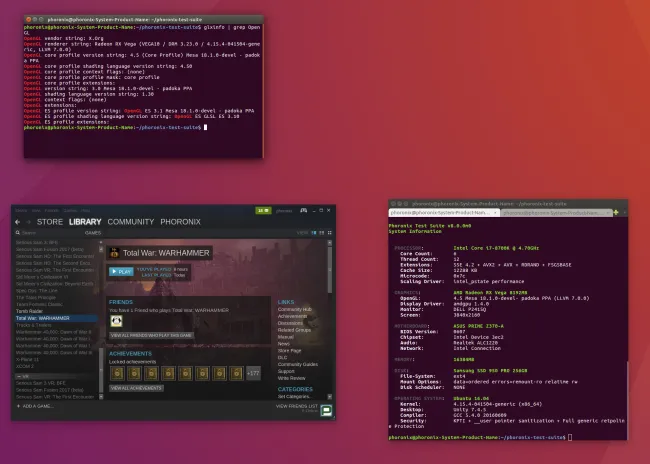Screen dimensions: 650x464
Task: Click the Steam forward navigation arrow
Action: point(28,222)
